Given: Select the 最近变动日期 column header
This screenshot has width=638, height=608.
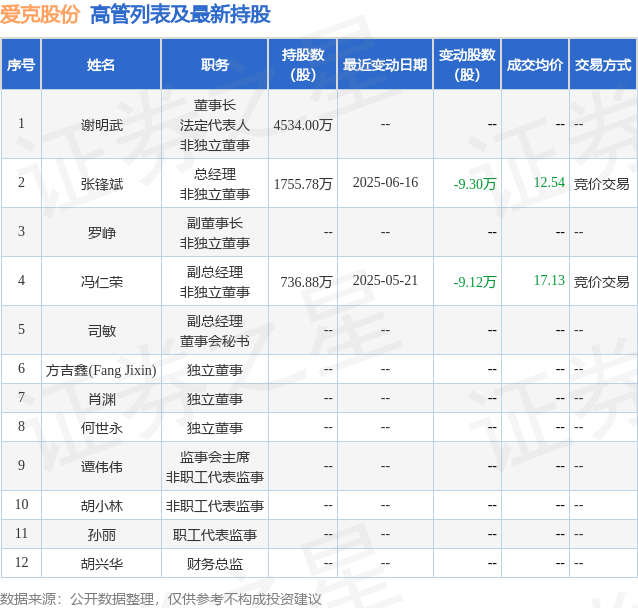Looking at the screenshot, I should [x=385, y=65].
